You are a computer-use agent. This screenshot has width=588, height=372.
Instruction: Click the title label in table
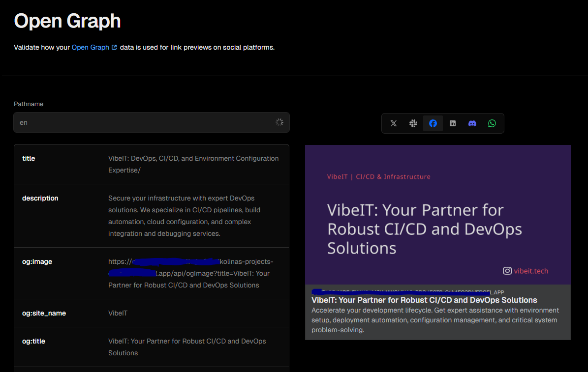pyautogui.click(x=29, y=158)
